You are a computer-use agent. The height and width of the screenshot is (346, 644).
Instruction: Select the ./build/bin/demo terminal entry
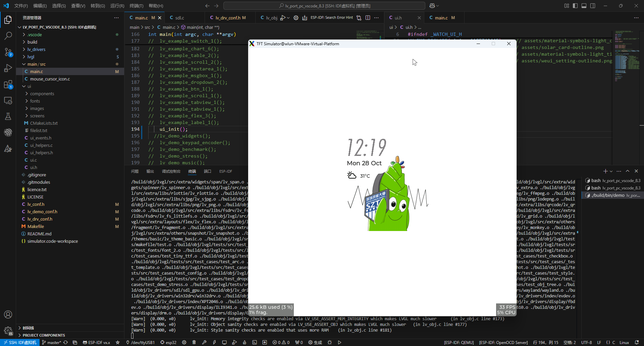(613, 195)
